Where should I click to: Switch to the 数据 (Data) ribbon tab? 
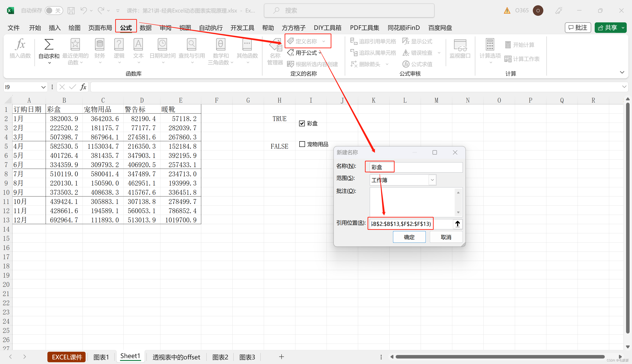[x=146, y=28]
